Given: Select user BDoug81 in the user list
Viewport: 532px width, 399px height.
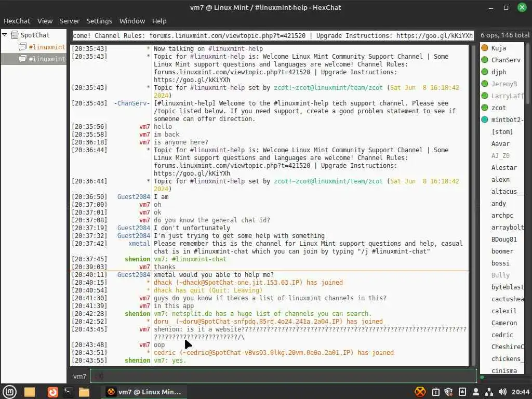Looking at the screenshot, I should tap(504, 239).
